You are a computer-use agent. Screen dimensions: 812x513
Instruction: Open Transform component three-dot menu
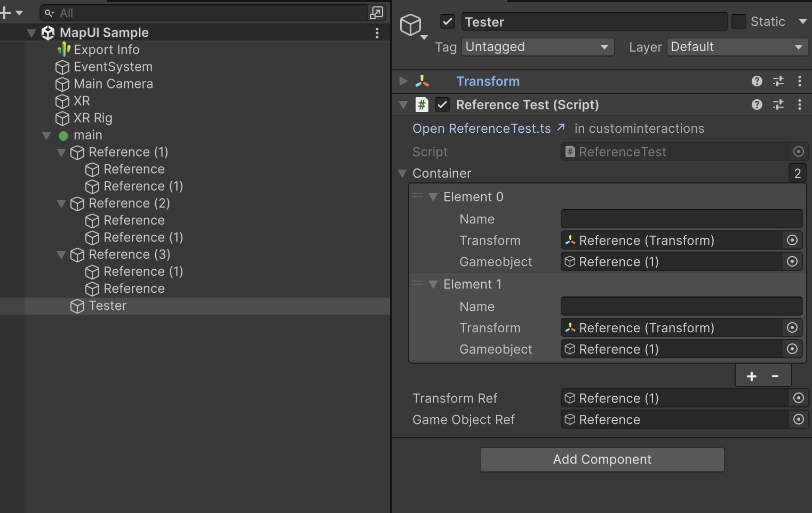coord(799,81)
